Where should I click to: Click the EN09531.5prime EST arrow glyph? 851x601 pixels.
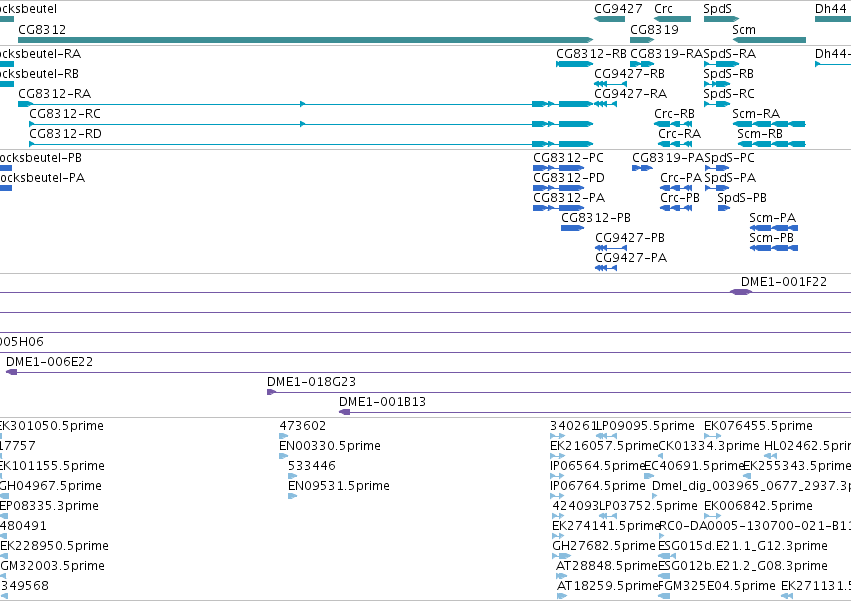click(x=293, y=496)
